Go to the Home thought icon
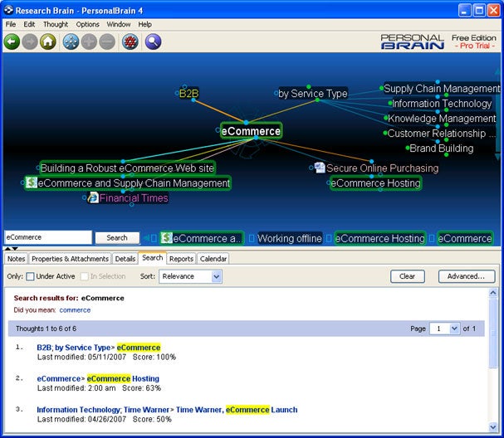The height and width of the screenshot is (438, 504). pos(48,41)
